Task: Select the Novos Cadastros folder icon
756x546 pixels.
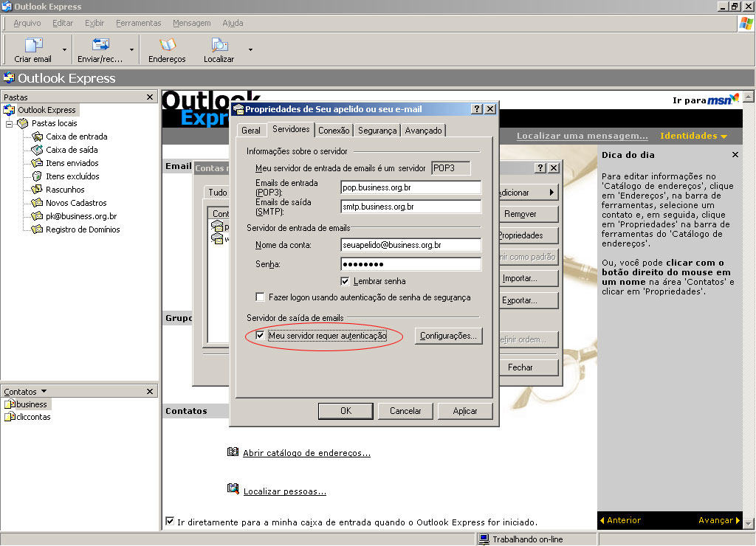Action: pos(37,203)
